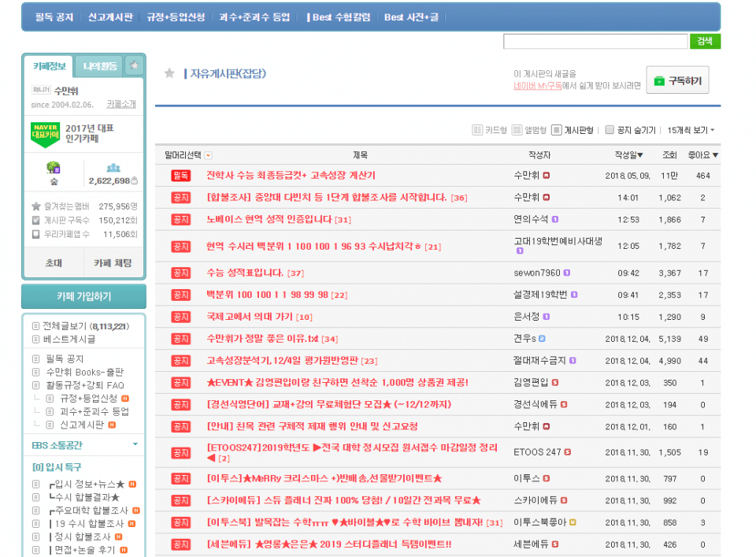Screen dimensions: 756x557
Task: Switch to 앨범형 album view icon
Action: [x=517, y=130]
